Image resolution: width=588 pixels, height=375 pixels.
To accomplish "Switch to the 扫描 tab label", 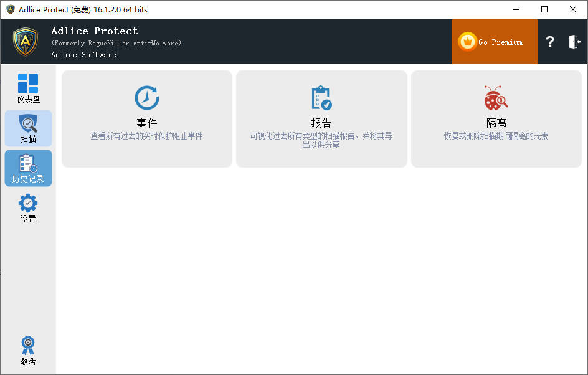I will [x=28, y=139].
